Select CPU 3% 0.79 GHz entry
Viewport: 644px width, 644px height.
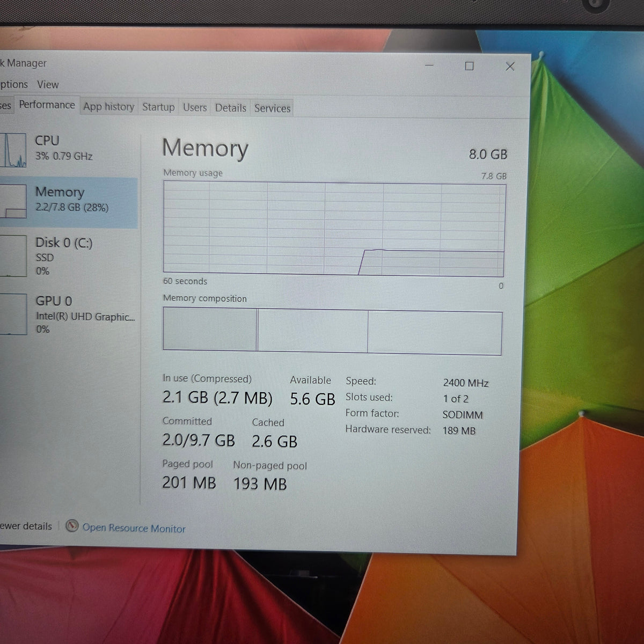tap(69, 150)
